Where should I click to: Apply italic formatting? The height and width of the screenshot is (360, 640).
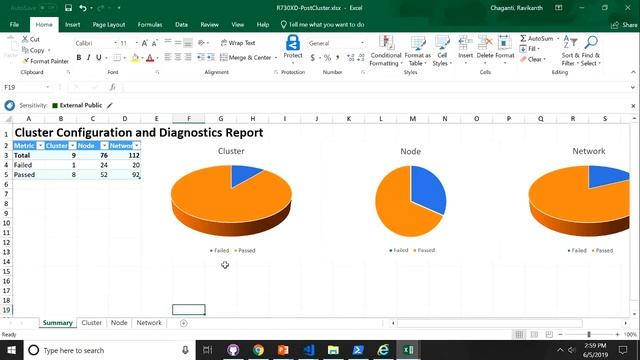[x=88, y=58]
